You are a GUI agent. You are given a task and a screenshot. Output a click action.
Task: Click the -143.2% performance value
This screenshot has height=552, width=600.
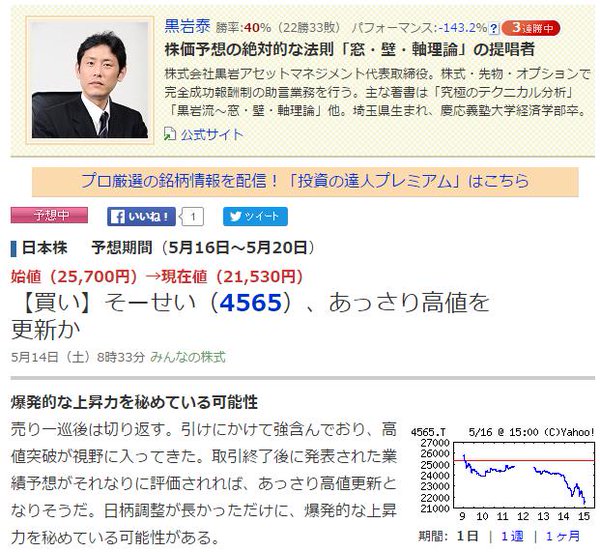tap(463, 28)
